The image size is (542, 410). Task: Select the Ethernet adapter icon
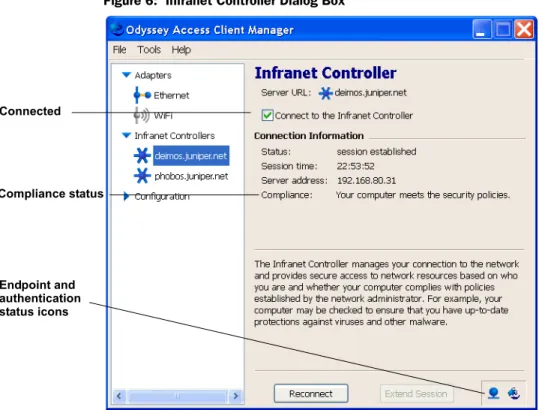142,95
